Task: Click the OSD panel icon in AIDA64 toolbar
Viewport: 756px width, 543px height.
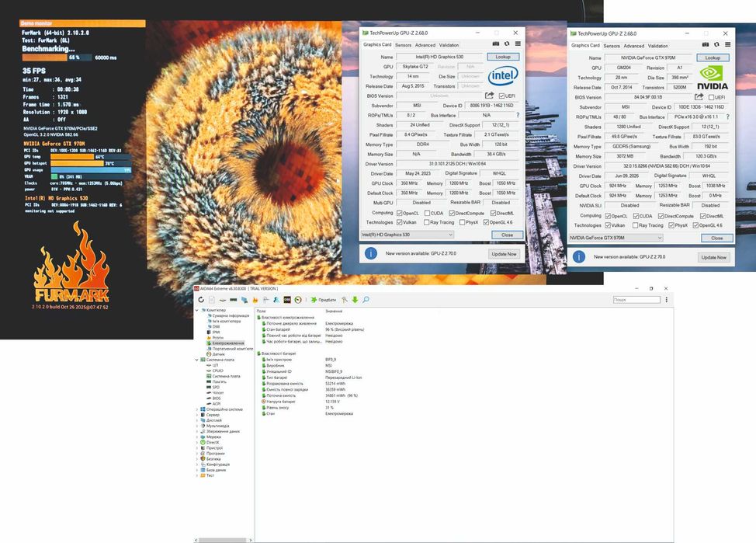Action: tap(287, 300)
